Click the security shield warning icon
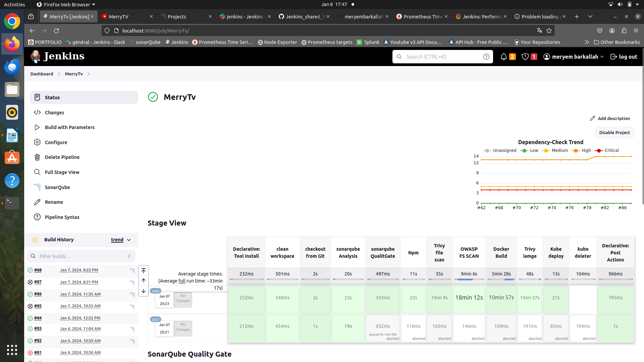The width and height of the screenshot is (644, 362). coord(525,57)
